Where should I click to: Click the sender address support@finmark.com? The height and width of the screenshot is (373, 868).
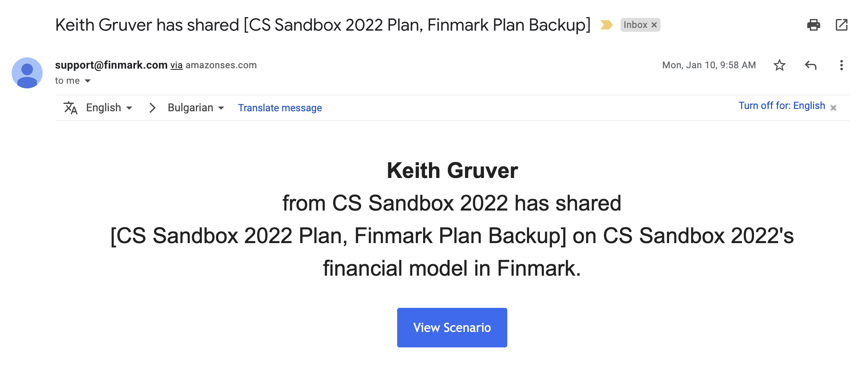pos(111,65)
